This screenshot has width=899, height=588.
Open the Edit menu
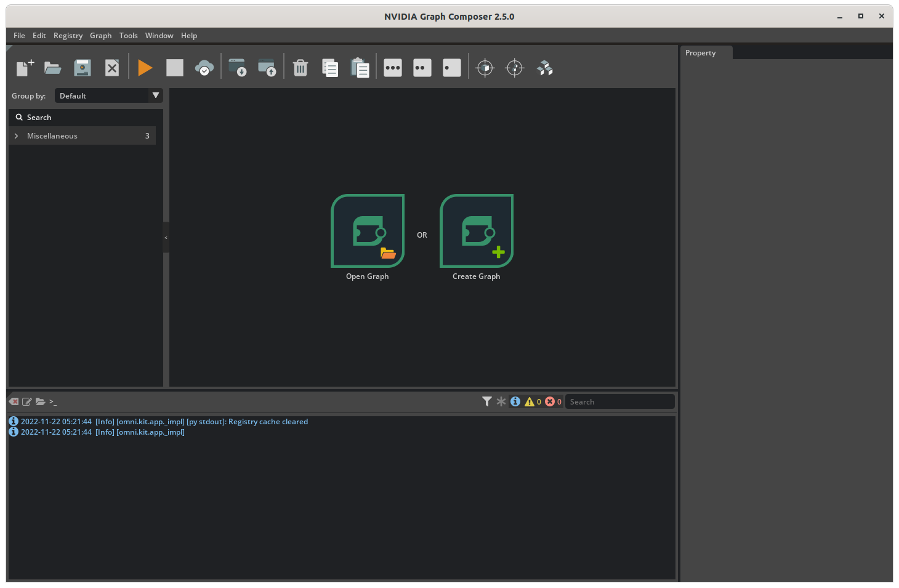39,36
